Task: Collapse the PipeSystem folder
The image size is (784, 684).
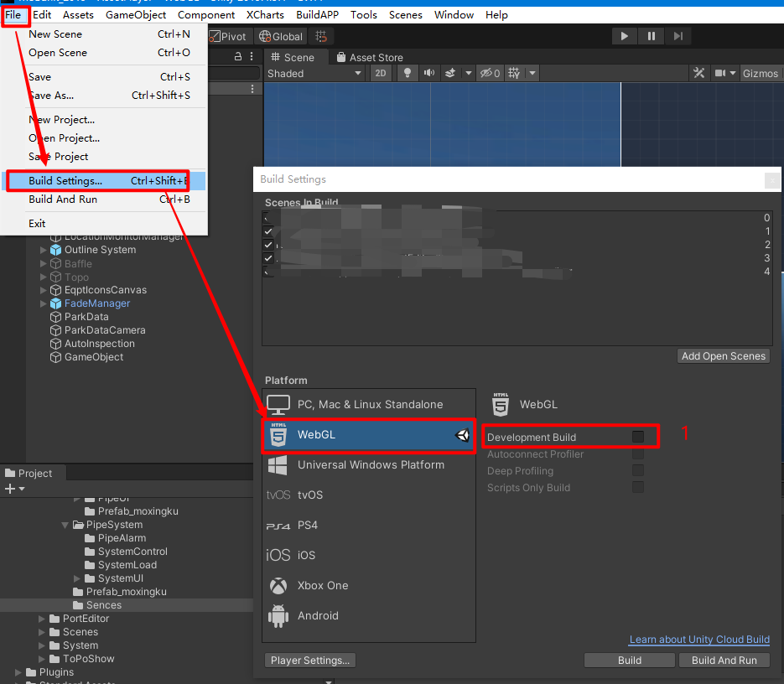Action: (65, 525)
